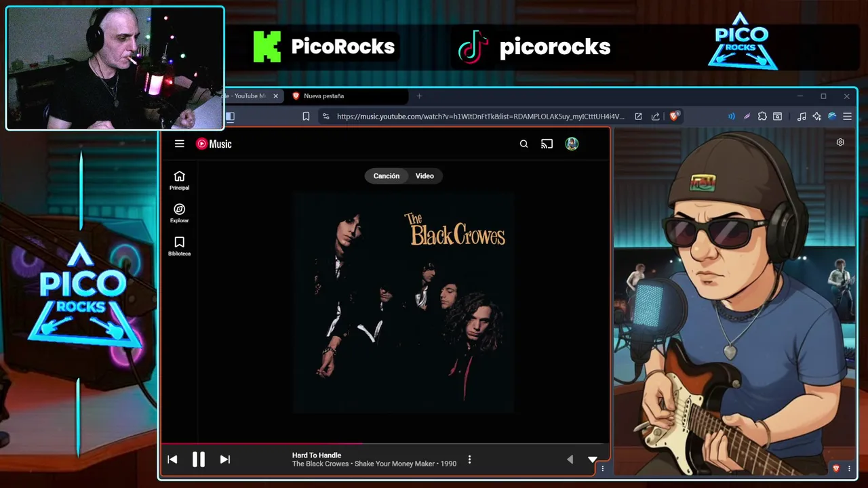Open Leo AI sparkle icon
This screenshot has width=868, height=488.
[816, 117]
